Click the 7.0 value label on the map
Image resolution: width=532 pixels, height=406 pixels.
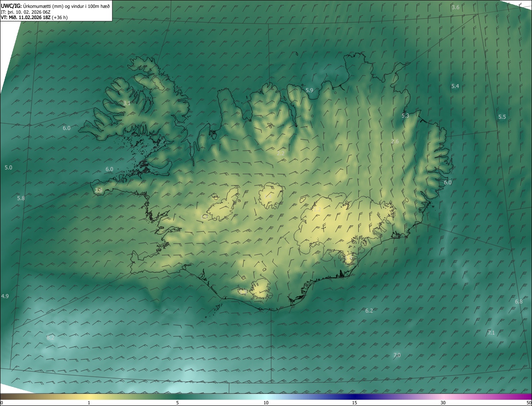(x=397, y=355)
